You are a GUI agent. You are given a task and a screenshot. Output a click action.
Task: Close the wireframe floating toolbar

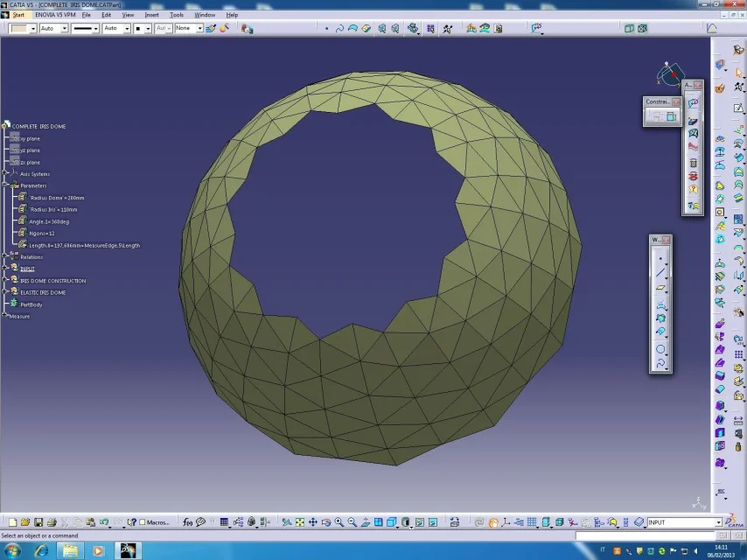point(666,240)
